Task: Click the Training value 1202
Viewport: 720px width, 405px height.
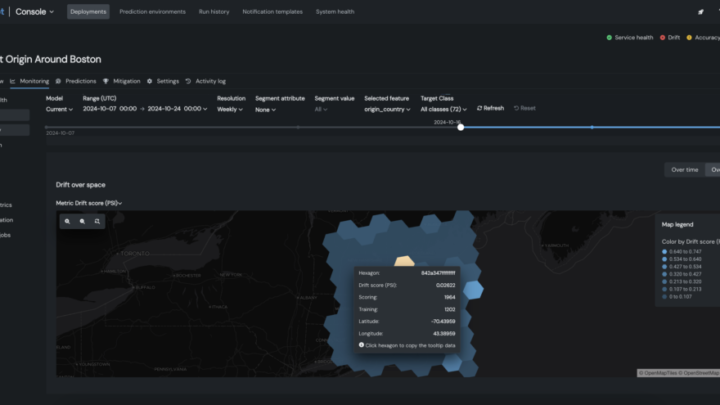Action: (450, 309)
